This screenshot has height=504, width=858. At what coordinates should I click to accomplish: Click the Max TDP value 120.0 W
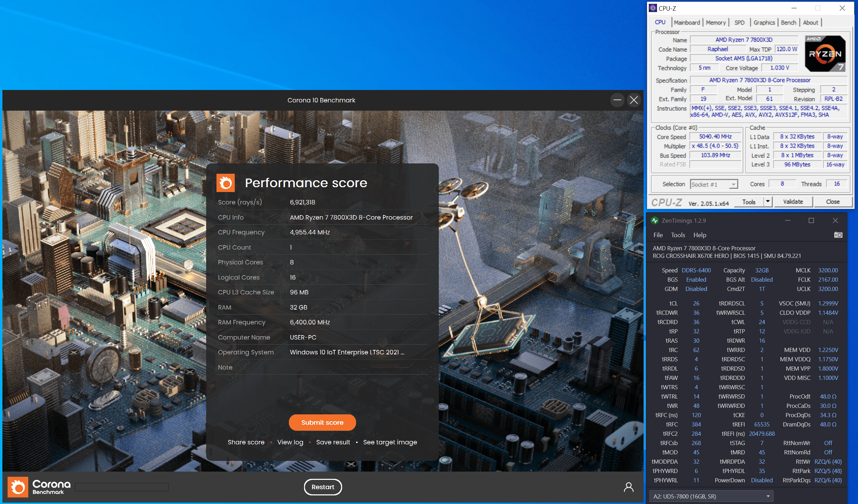[787, 49]
